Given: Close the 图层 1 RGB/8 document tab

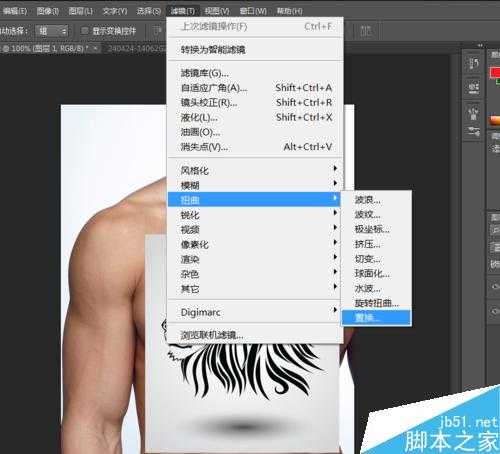Looking at the screenshot, I should [x=96, y=48].
